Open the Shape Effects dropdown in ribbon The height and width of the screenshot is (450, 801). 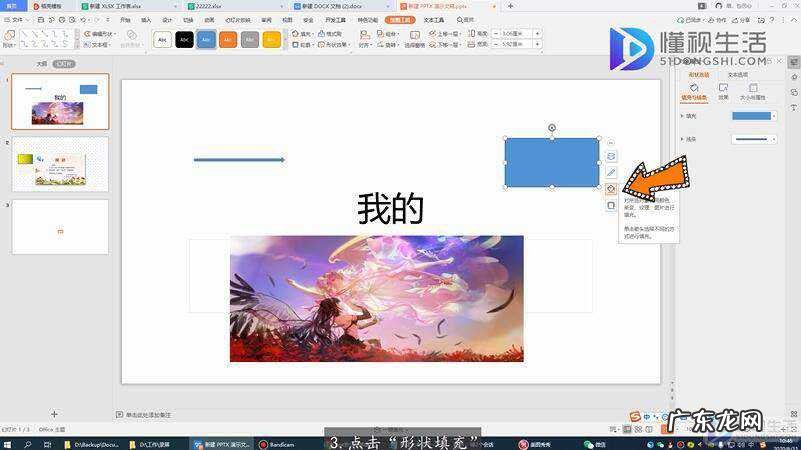click(x=334, y=45)
